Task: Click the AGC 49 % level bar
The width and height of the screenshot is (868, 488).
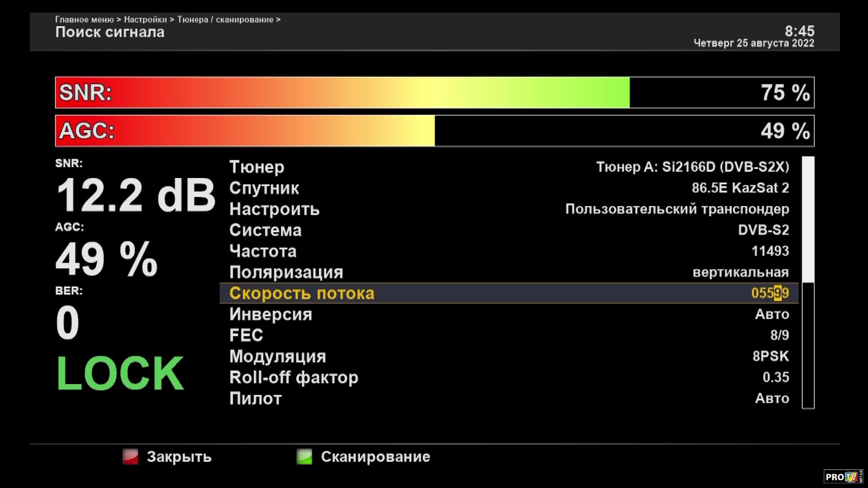Action: click(x=434, y=131)
